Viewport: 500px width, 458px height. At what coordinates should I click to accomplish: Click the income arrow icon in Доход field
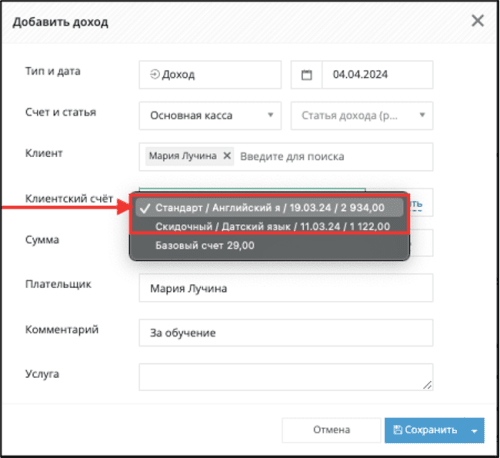[155, 74]
